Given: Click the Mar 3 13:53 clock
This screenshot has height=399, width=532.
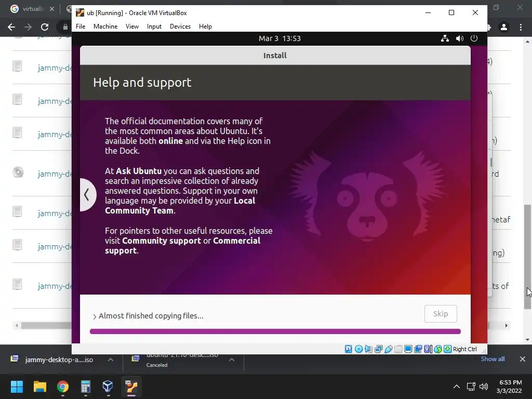Looking at the screenshot, I should point(280,38).
